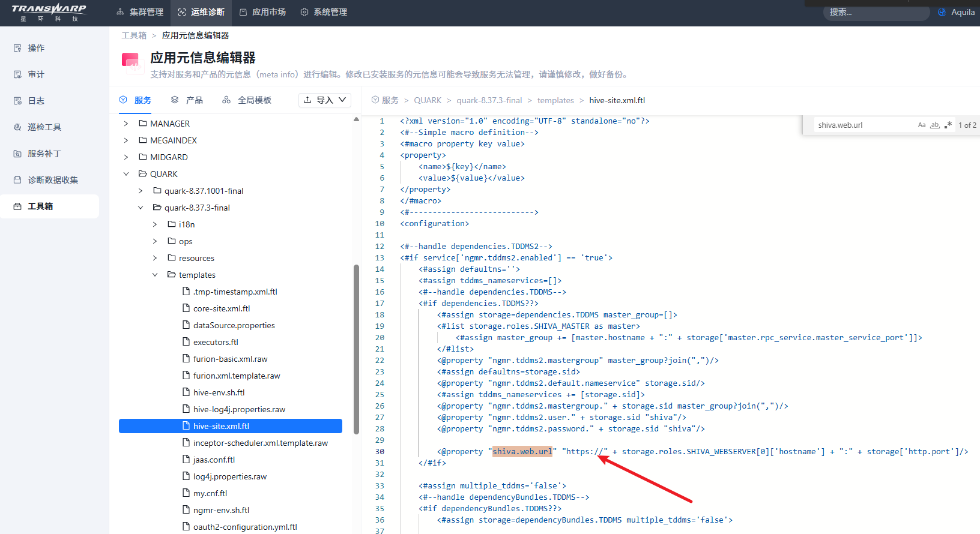Toggle Match Whole Word option

pyautogui.click(x=934, y=125)
